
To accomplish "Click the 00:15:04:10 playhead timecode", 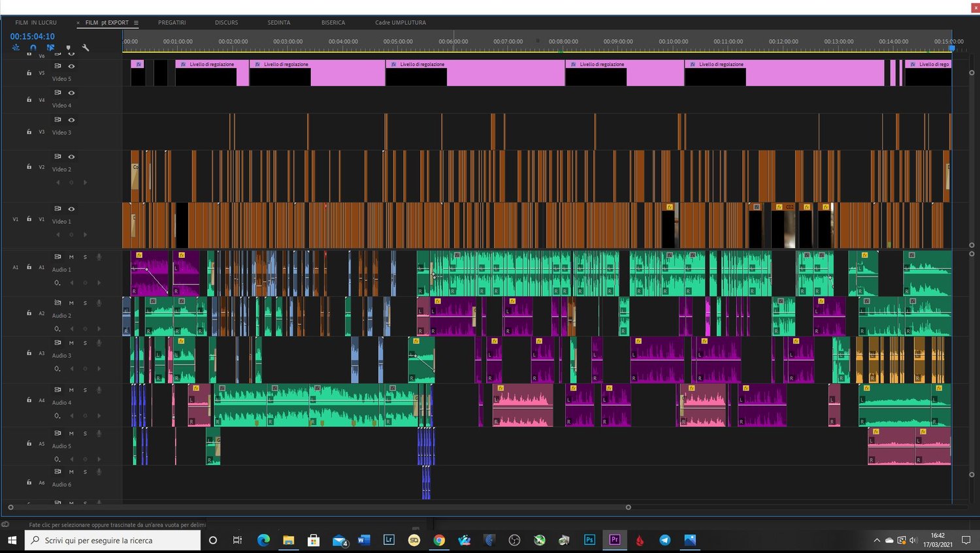I will click(x=33, y=37).
